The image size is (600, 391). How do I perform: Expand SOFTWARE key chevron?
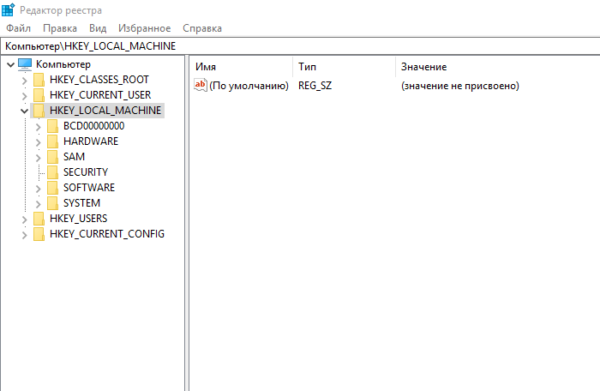[38, 188]
